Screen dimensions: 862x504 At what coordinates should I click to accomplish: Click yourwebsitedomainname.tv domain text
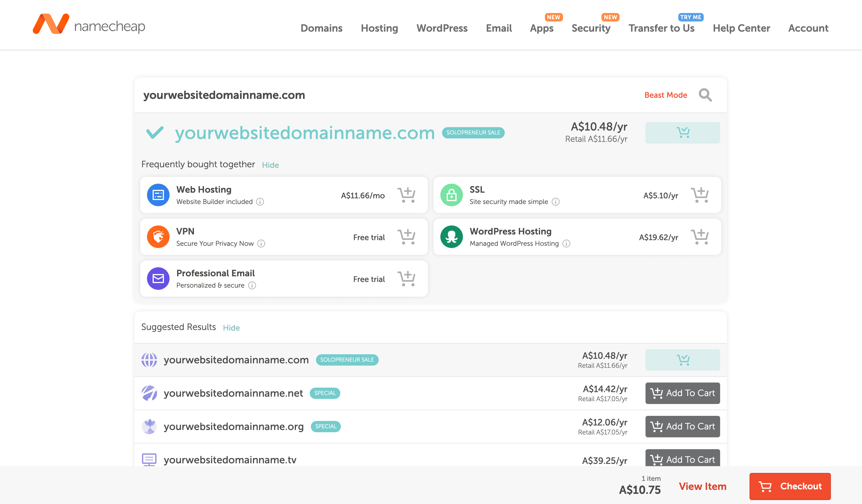click(x=230, y=460)
